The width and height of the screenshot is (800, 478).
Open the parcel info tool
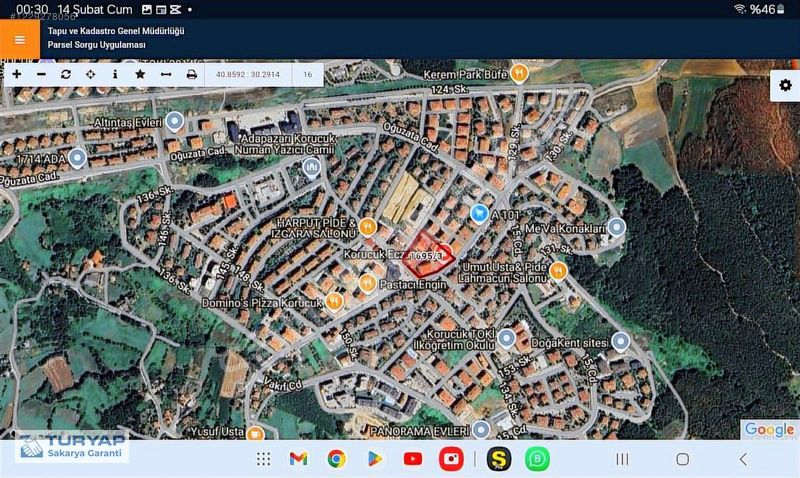pos(115,74)
